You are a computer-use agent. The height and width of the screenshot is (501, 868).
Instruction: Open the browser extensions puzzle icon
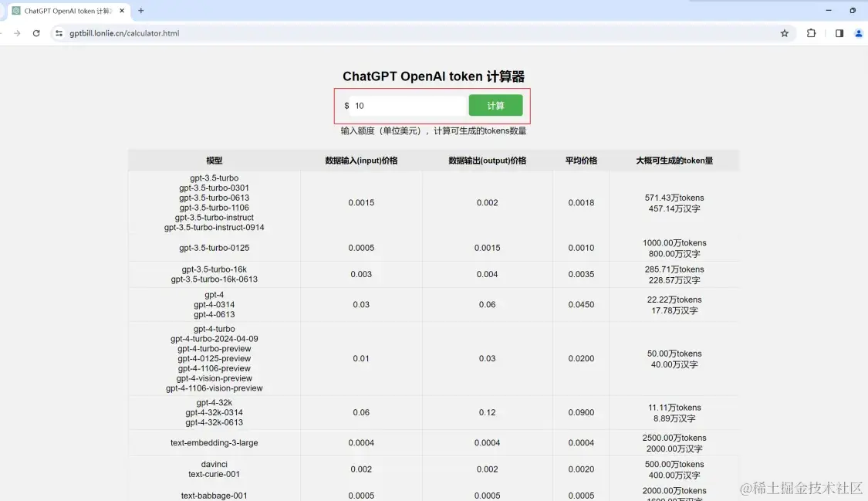click(x=811, y=33)
